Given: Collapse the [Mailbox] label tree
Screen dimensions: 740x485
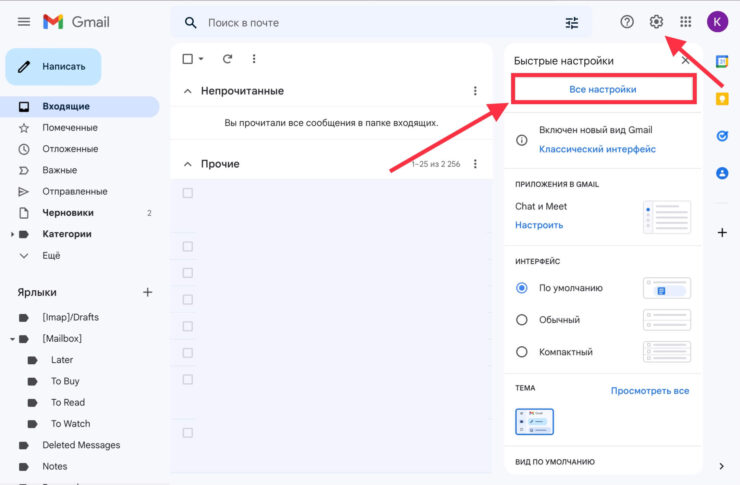Looking at the screenshot, I should [x=12, y=339].
